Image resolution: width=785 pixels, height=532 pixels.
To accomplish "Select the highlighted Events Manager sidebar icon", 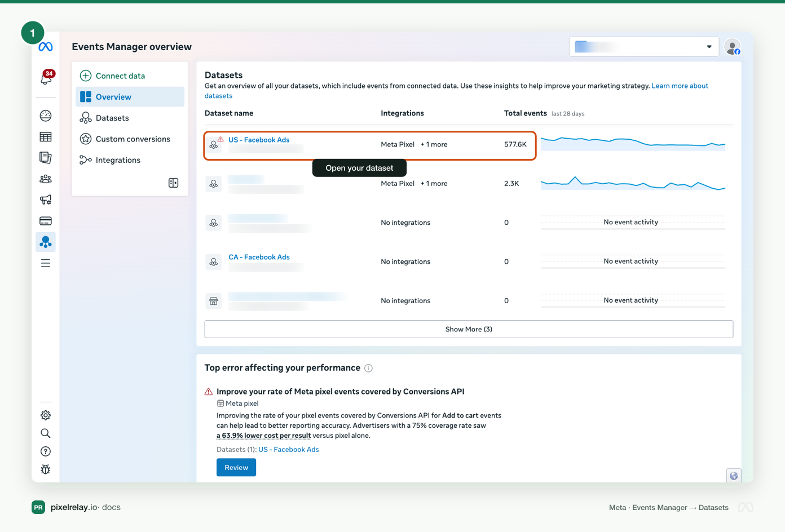I will [x=46, y=242].
